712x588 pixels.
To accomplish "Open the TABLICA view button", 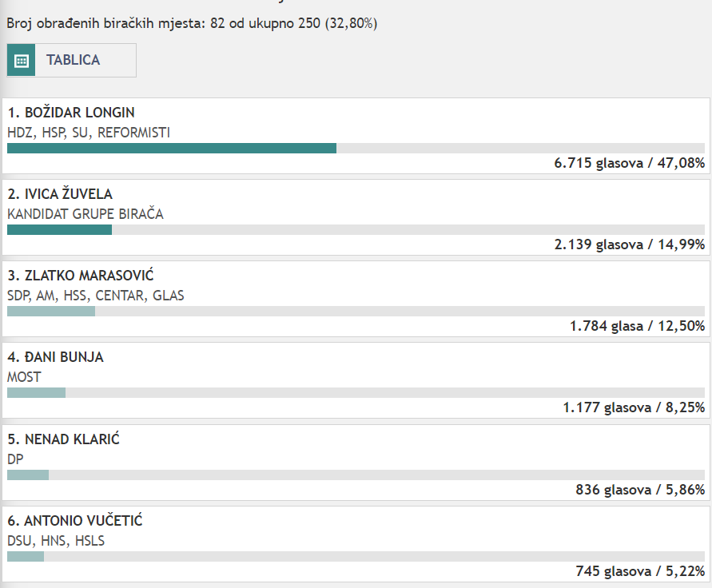I will (73, 61).
